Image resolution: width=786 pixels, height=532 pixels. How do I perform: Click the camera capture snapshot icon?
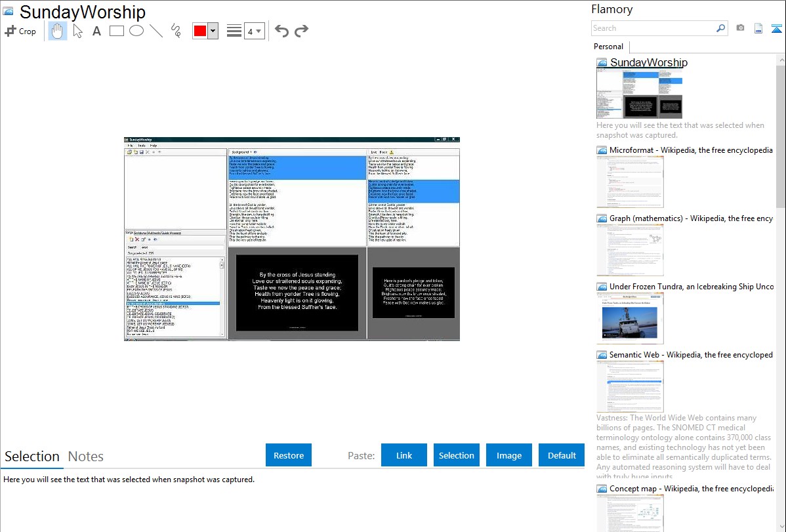click(740, 28)
